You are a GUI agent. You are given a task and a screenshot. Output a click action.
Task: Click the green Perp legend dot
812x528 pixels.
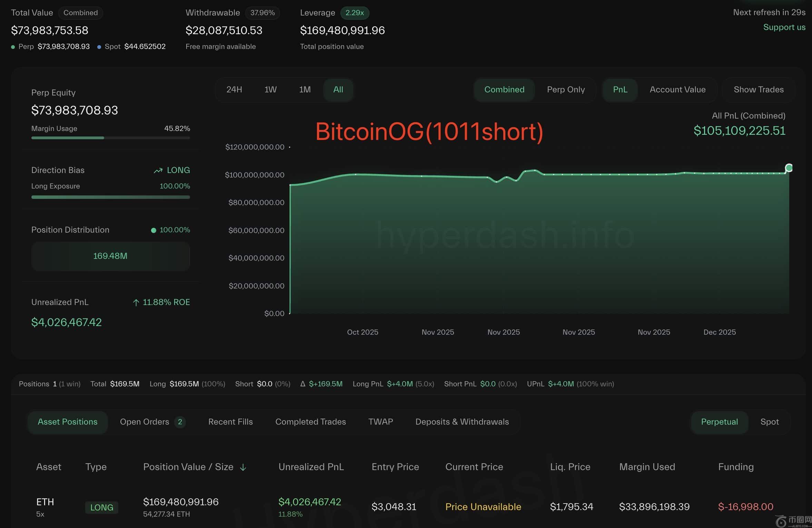(x=13, y=47)
